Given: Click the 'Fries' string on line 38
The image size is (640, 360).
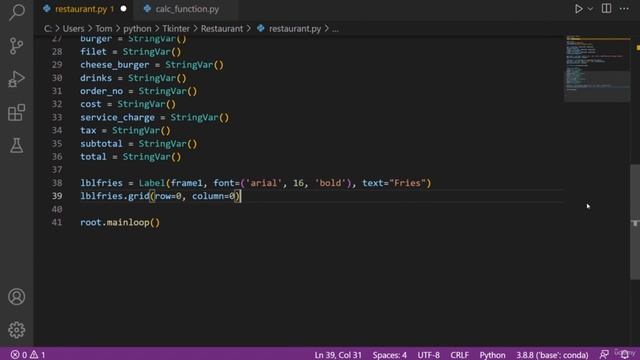Looking at the screenshot, I should [408, 183].
